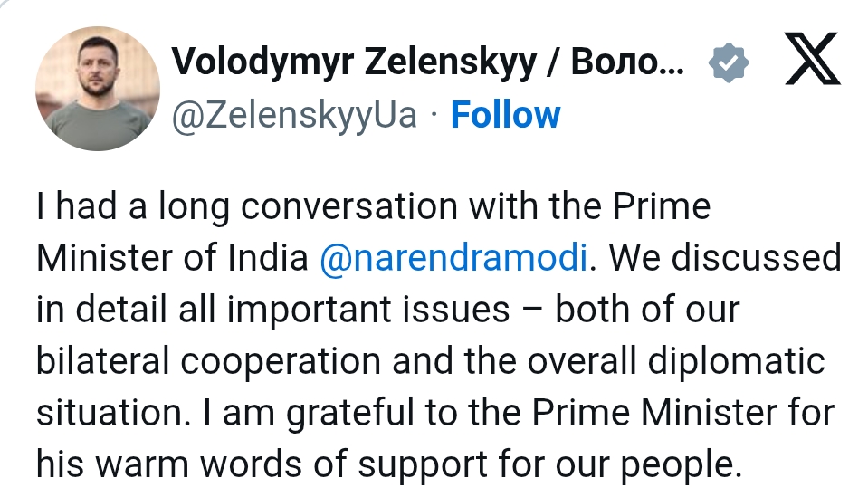Image resolution: width=868 pixels, height=497 pixels.
Task: Open the @narendramodi mention link
Action: (453, 258)
